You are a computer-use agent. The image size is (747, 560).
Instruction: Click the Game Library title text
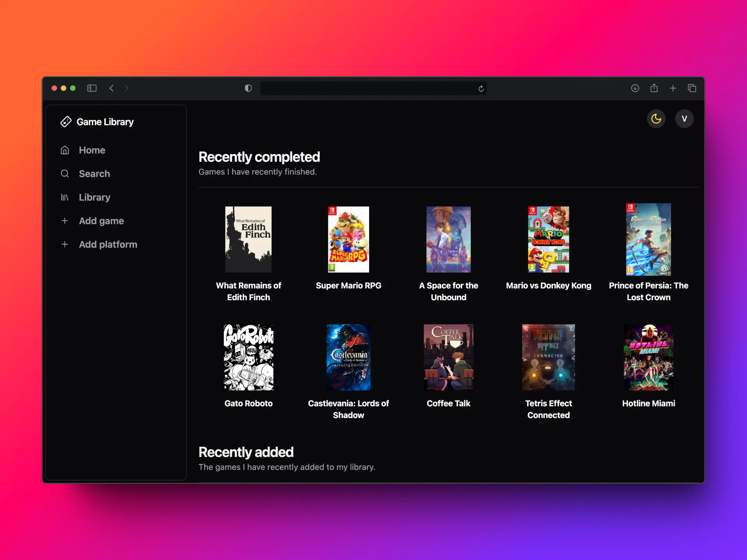pos(105,122)
